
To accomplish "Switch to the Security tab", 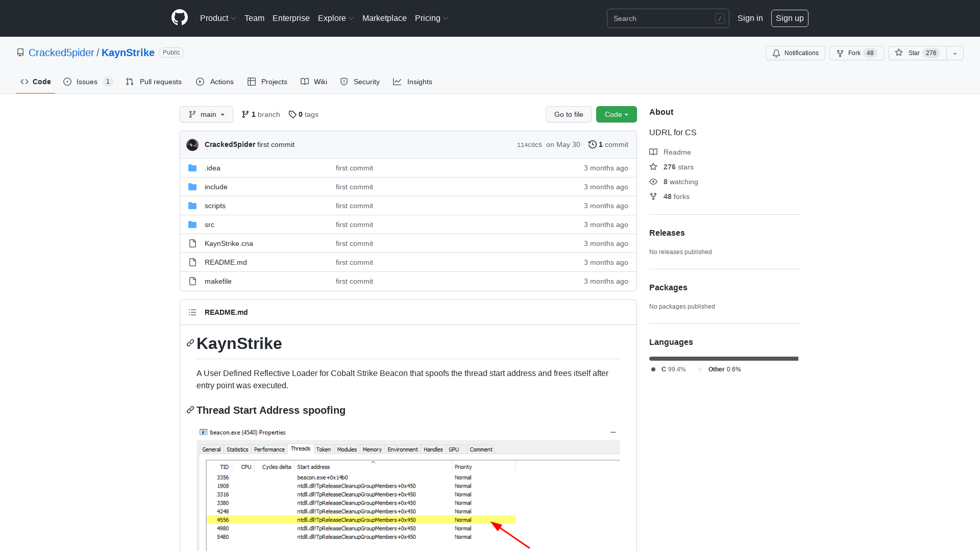I will click(360, 82).
